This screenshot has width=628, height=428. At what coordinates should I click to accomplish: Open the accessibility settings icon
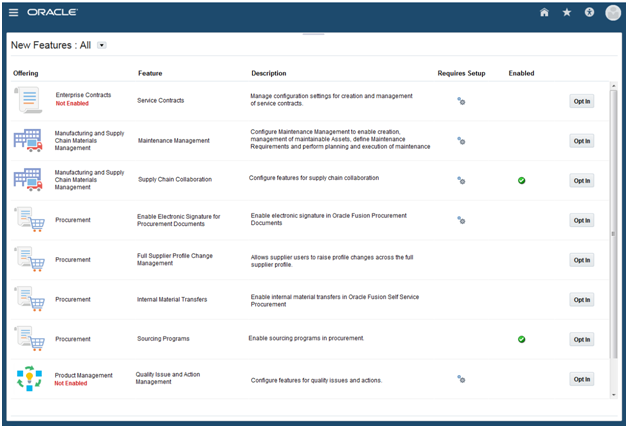pyautogui.click(x=589, y=12)
